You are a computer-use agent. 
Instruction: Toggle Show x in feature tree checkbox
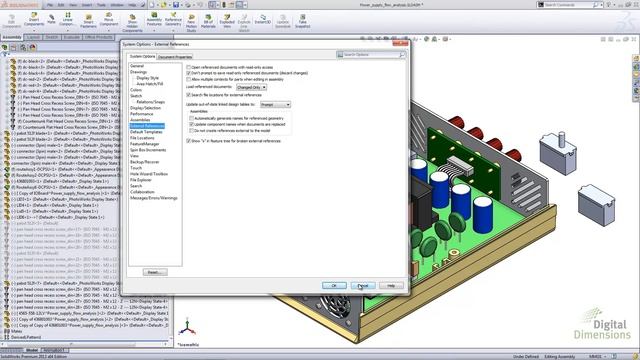click(189, 141)
